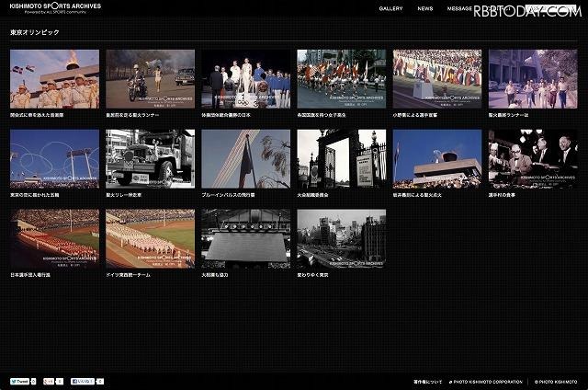Click the caption 大会組織委員会
The height and width of the screenshot is (390, 588).
click(312, 195)
